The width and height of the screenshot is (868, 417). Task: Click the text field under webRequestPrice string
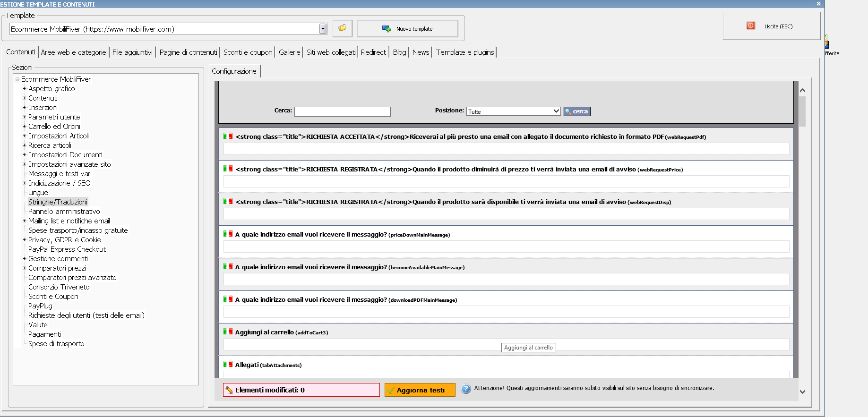coord(506,181)
